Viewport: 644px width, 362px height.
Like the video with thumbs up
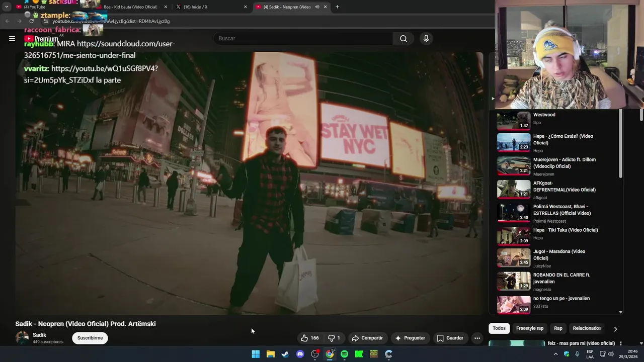point(309,338)
